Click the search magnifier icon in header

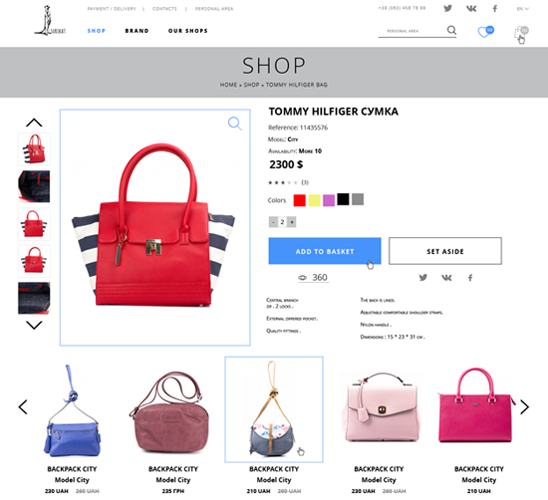point(452,30)
